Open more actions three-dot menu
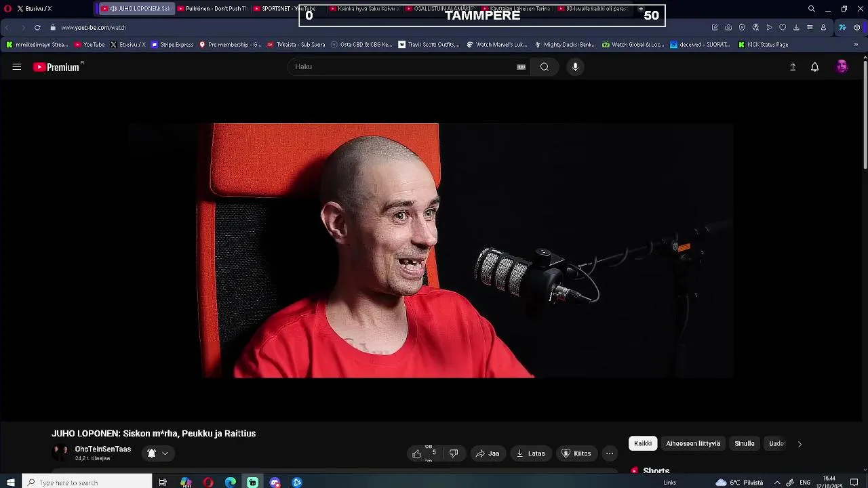868x488 pixels. click(x=610, y=453)
